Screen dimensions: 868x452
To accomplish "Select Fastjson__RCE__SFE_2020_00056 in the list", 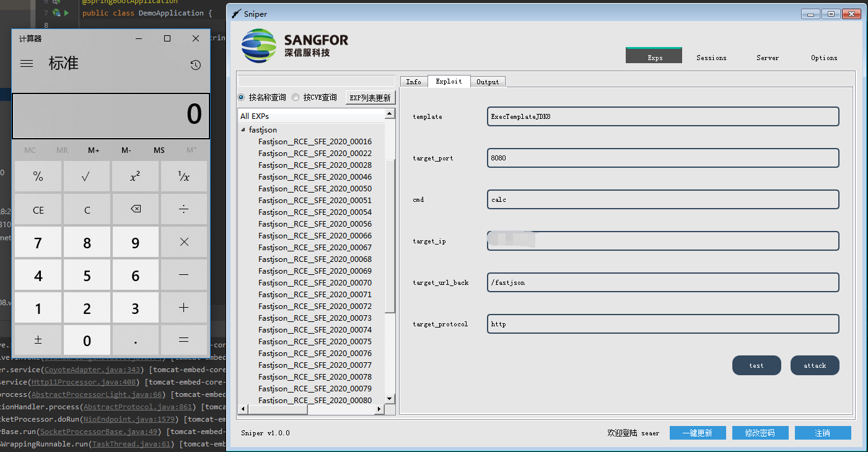I will click(315, 224).
